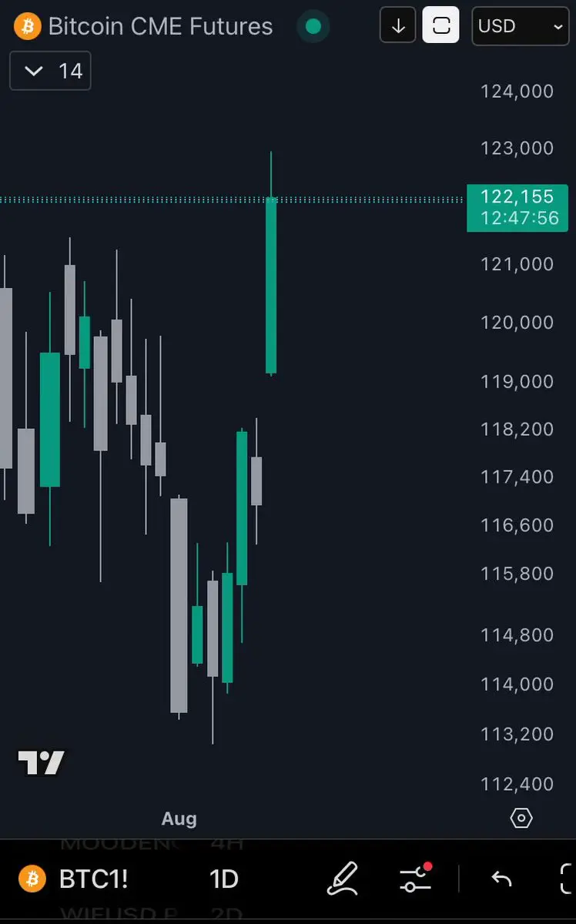
Task: Click the orange Bitcoin logo beside chart title
Action: tap(27, 26)
